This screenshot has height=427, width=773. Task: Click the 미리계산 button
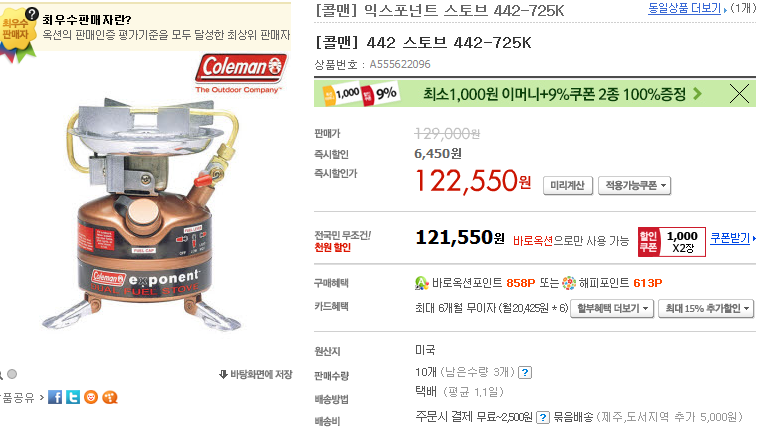click(x=568, y=186)
